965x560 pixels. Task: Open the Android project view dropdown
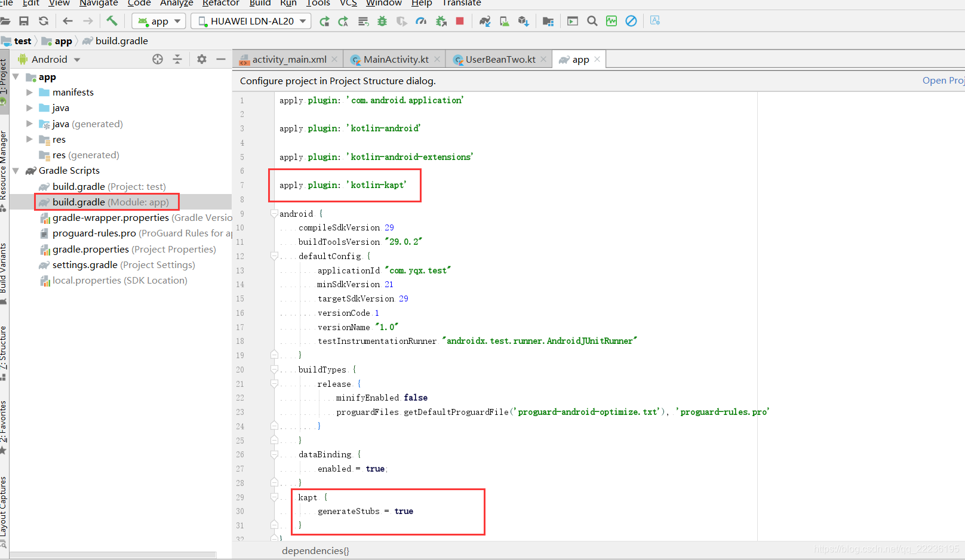[49, 60]
